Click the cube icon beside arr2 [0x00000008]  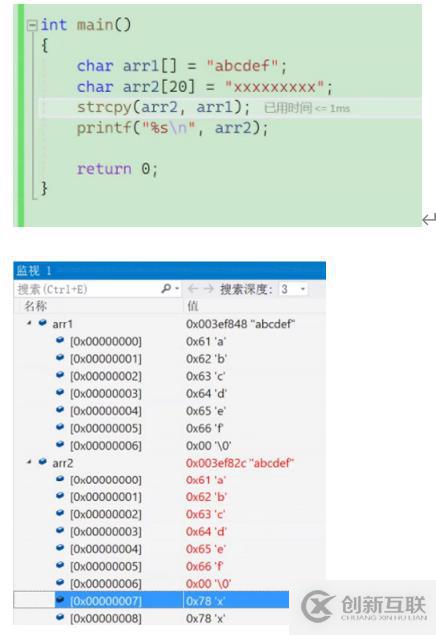pos(60,617)
